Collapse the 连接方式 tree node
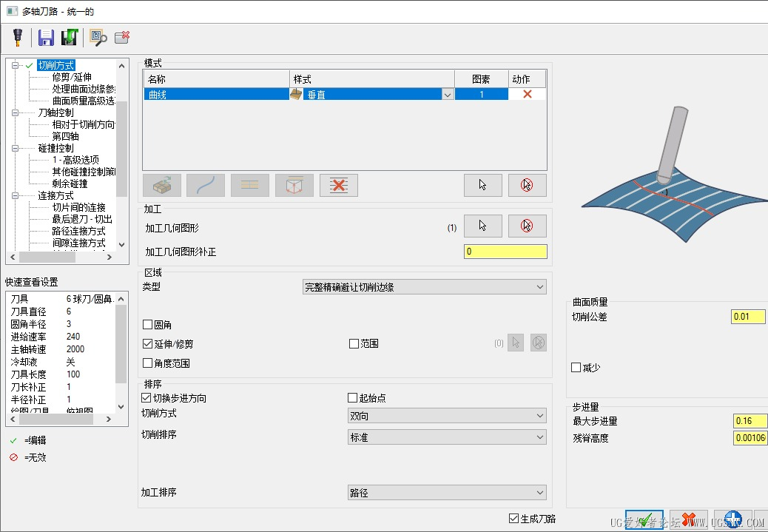 [x=15, y=195]
